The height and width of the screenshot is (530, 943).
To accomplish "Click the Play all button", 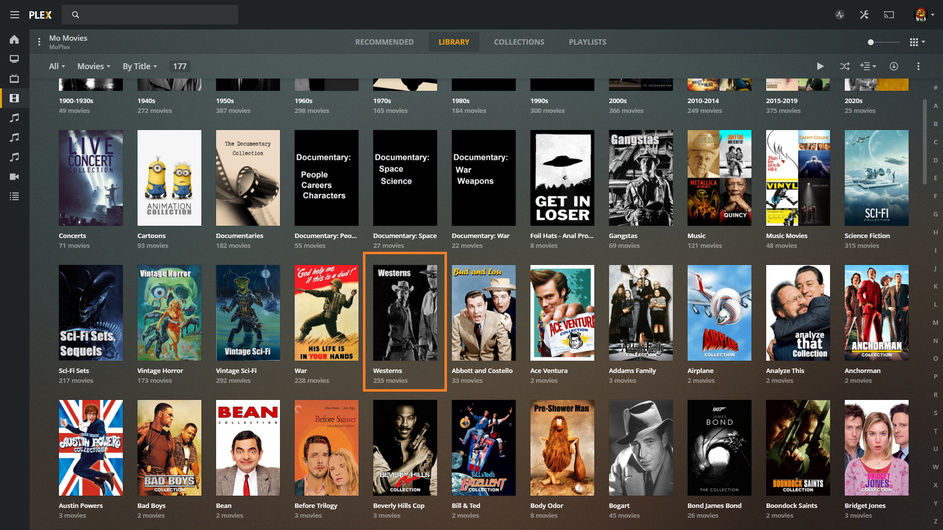I will coord(820,66).
